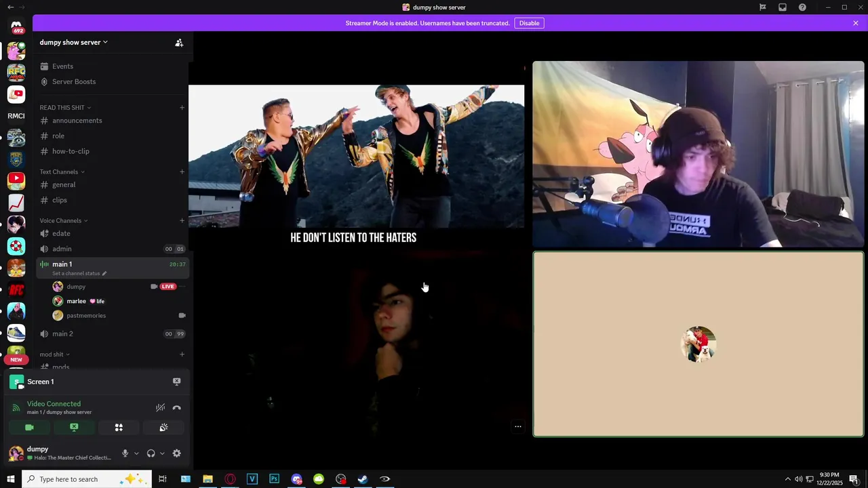Collapse Text Channels category
The image size is (868, 488).
[62, 172]
